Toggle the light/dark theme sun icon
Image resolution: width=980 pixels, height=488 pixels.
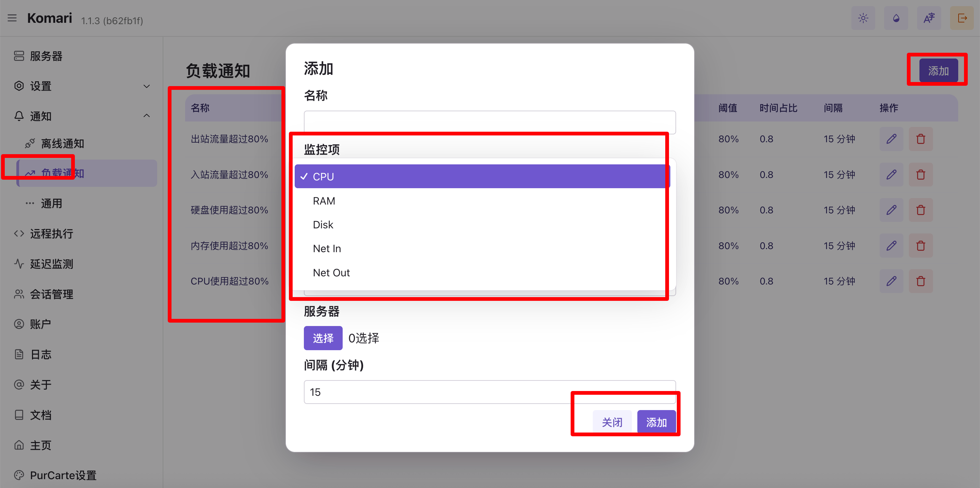coord(863,18)
